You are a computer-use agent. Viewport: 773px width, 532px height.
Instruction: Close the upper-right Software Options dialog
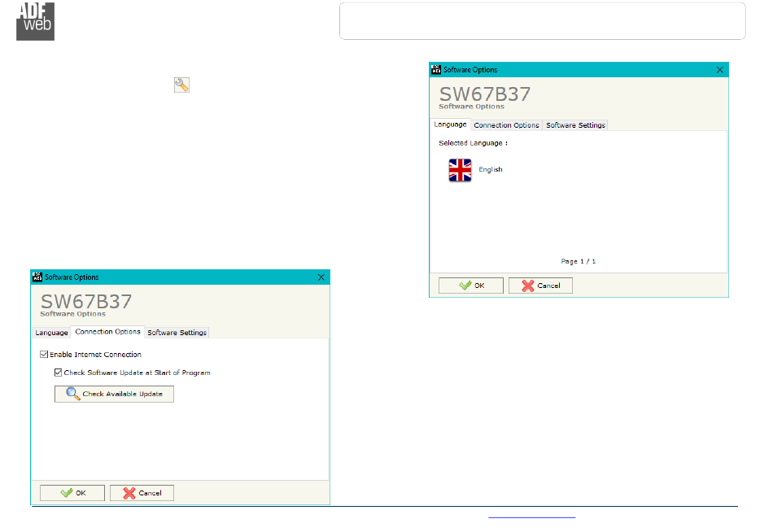click(x=720, y=70)
